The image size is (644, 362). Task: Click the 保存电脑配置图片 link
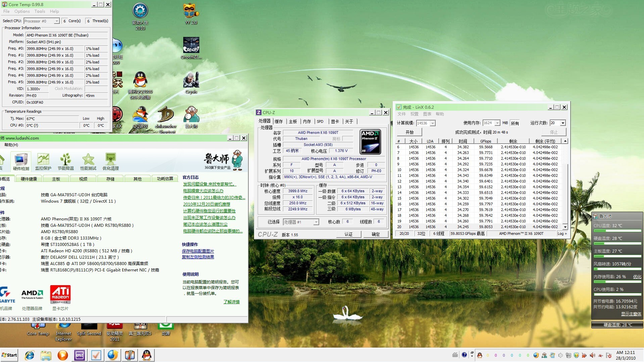coord(198,251)
